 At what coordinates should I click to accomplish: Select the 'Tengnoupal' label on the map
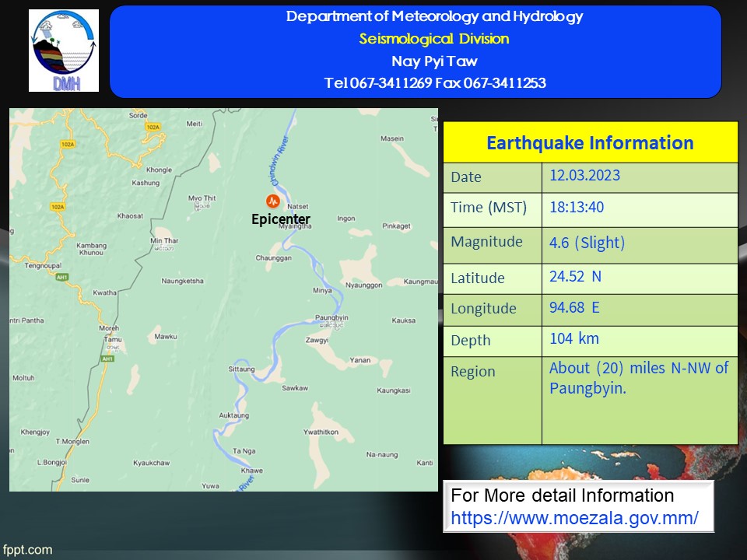[43, 266]
